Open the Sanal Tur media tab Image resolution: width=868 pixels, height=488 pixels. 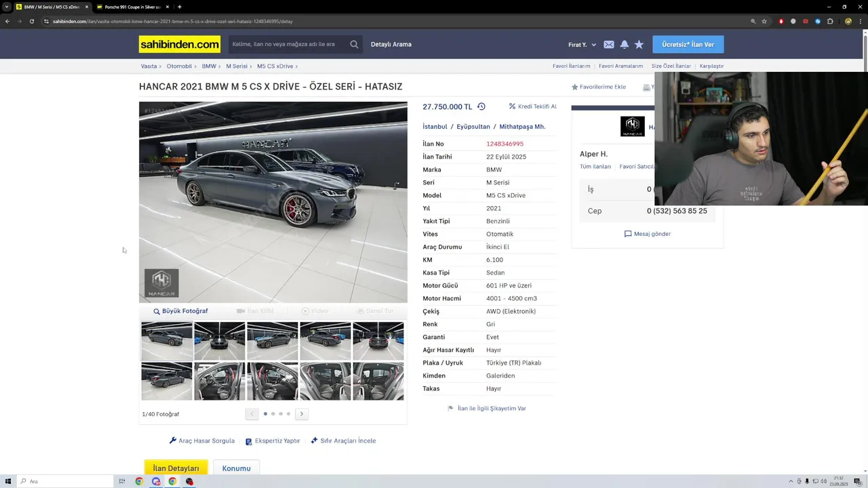tap(375, 311)
